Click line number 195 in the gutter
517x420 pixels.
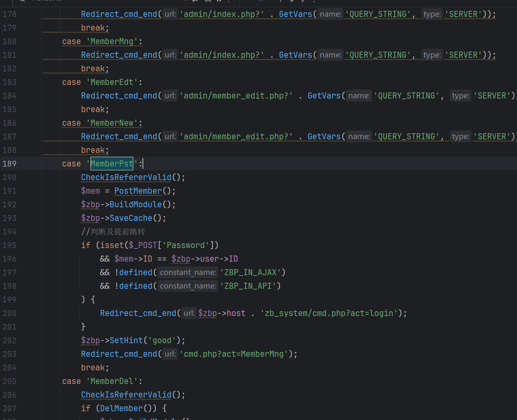[x=10, y=245]
